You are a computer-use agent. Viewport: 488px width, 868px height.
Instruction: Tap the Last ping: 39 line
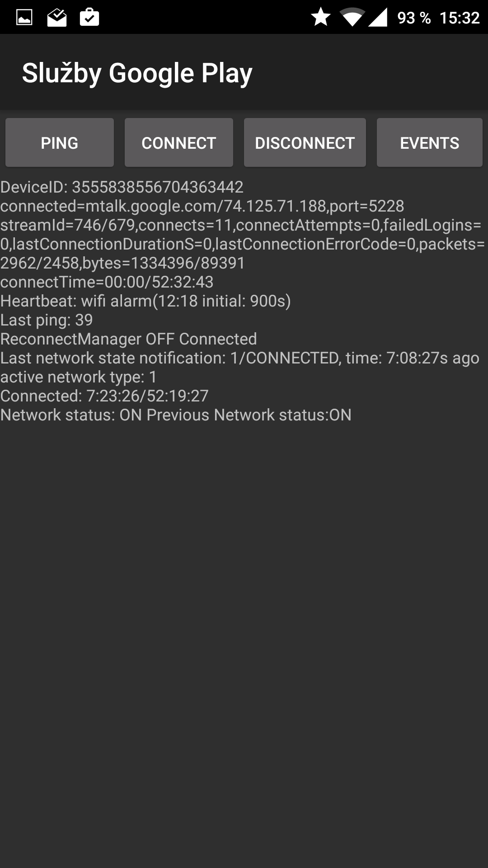tap(47, 320)
